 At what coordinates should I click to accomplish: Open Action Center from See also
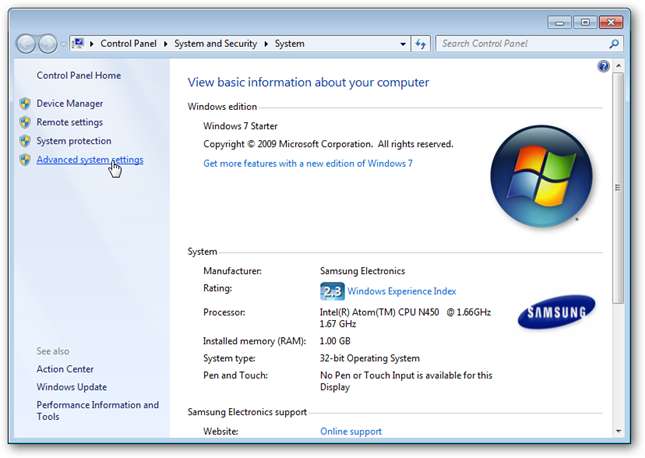tap(65, 369)
